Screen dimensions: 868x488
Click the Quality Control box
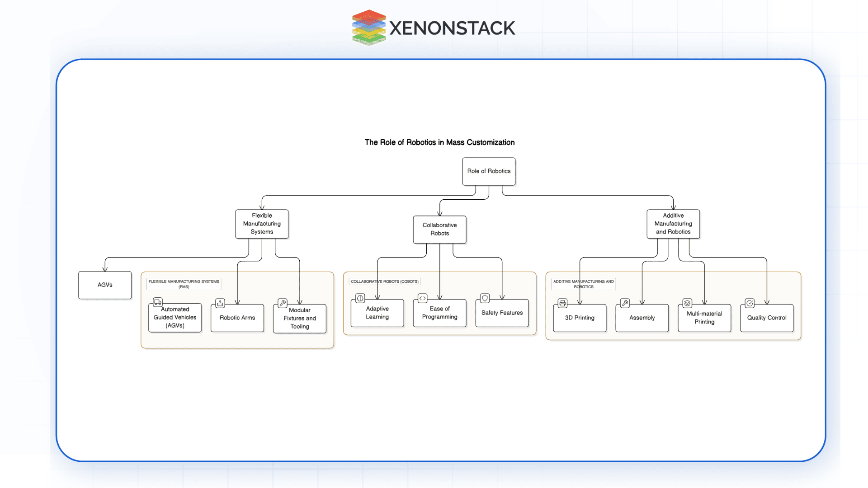[x=767, y=318]
